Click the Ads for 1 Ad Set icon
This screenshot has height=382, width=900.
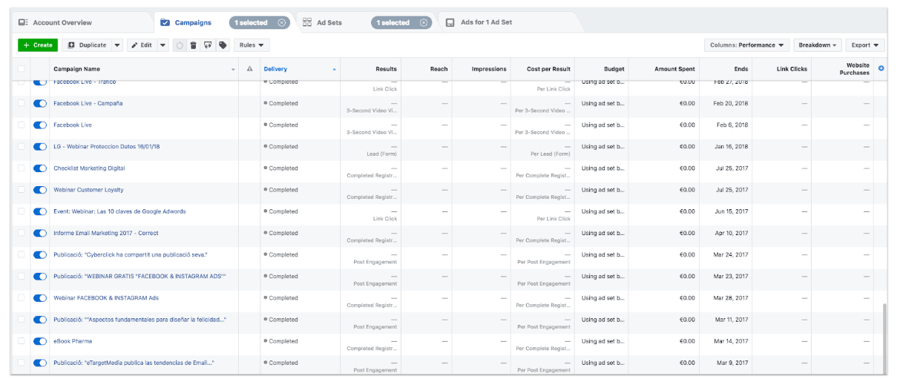[x=451, y=22]
